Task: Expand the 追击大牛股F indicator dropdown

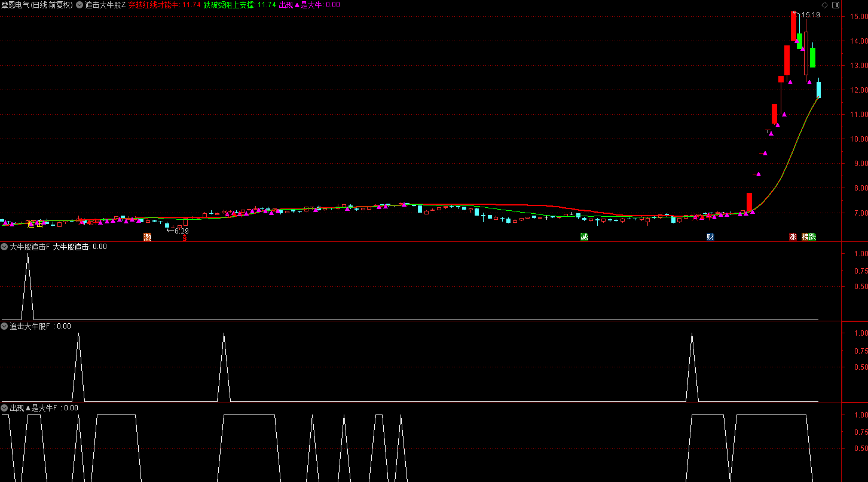Action: pos(4,327)
